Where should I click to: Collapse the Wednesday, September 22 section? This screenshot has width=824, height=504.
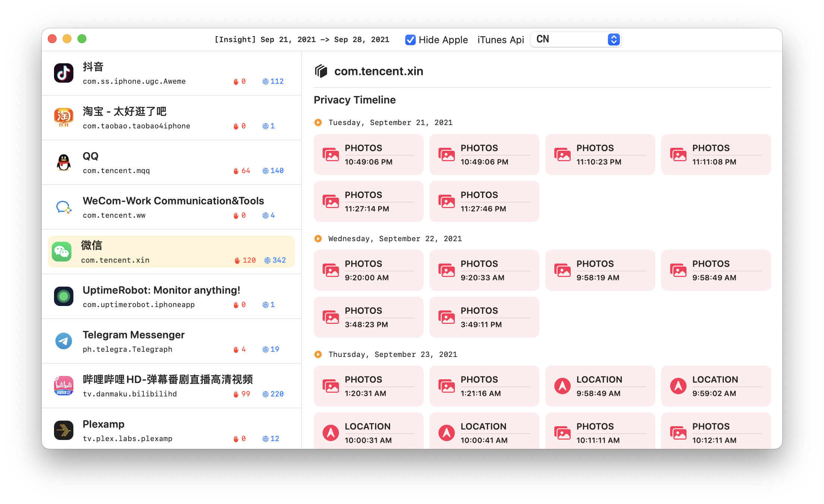point(318,239)
